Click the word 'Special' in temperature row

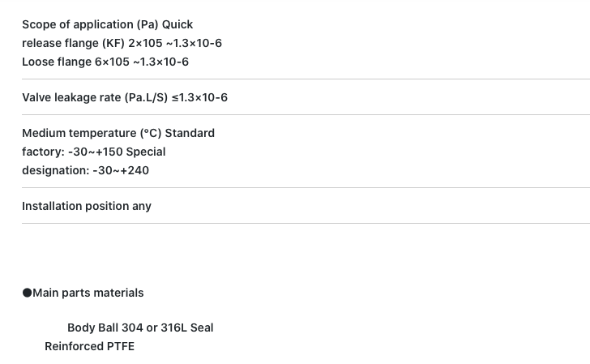tap(146, 152)
